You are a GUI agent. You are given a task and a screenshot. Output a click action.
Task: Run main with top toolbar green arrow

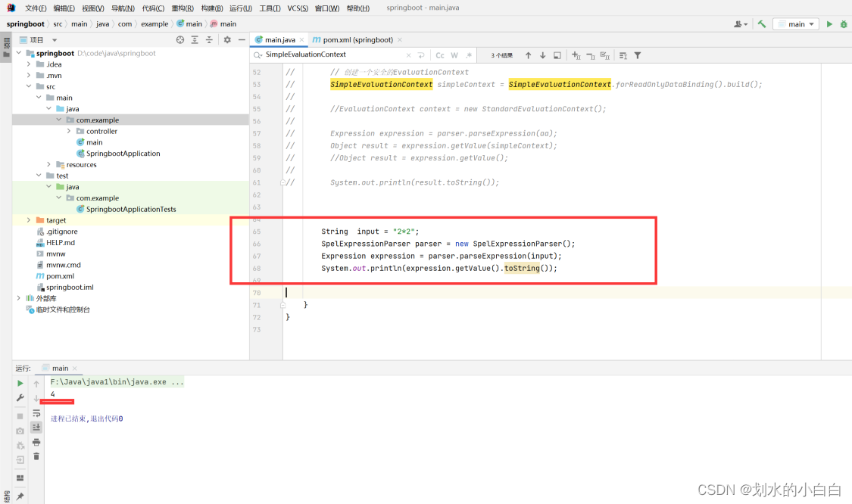point(829,24)
